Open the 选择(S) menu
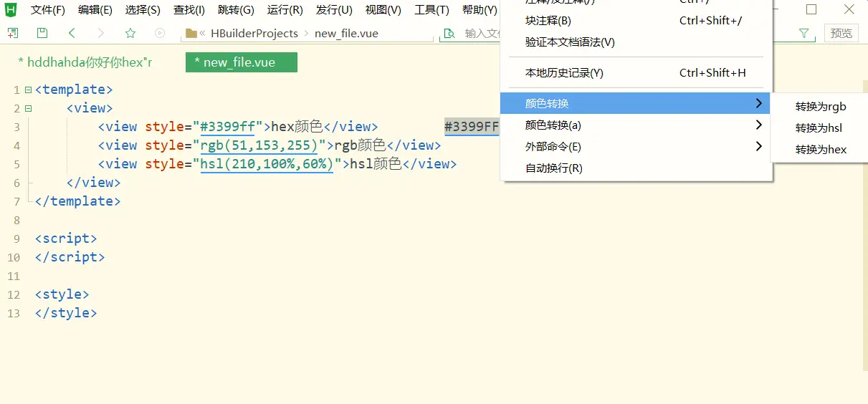Viewport: 868px width, 404px height. click(143, 10)
